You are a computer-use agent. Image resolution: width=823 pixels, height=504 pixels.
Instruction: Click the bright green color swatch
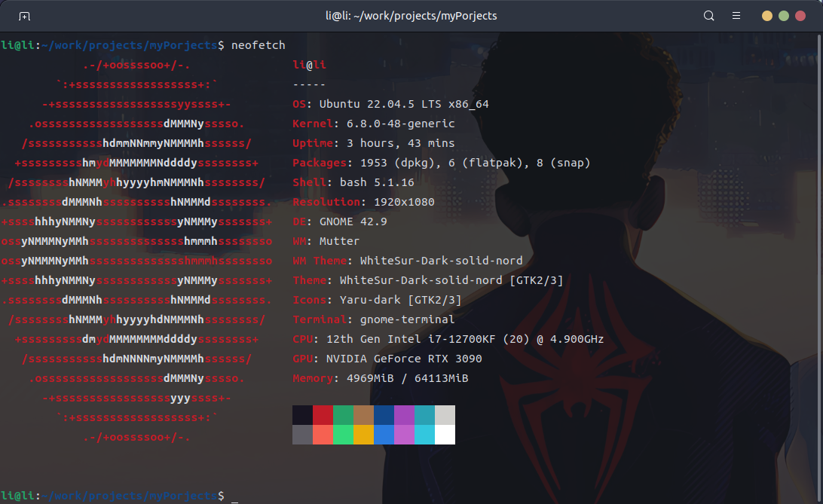coord(343,435)
